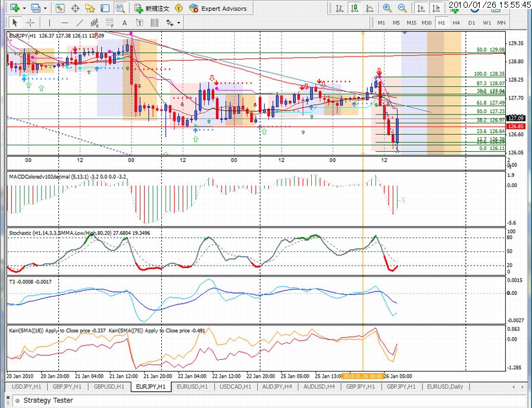Viewport: 532px width, 408px height.
Task: Open the USDJPY,H1 chart tab
Action: (26, 387)
